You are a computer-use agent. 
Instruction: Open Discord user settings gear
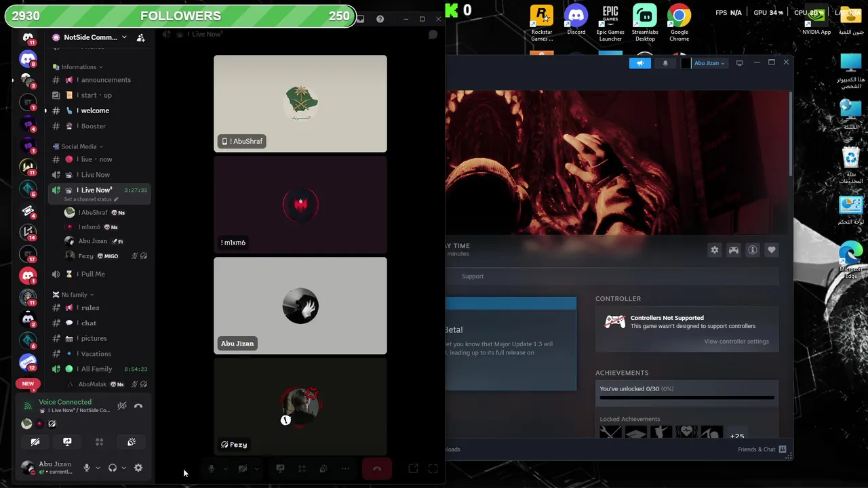click(138, 468)
